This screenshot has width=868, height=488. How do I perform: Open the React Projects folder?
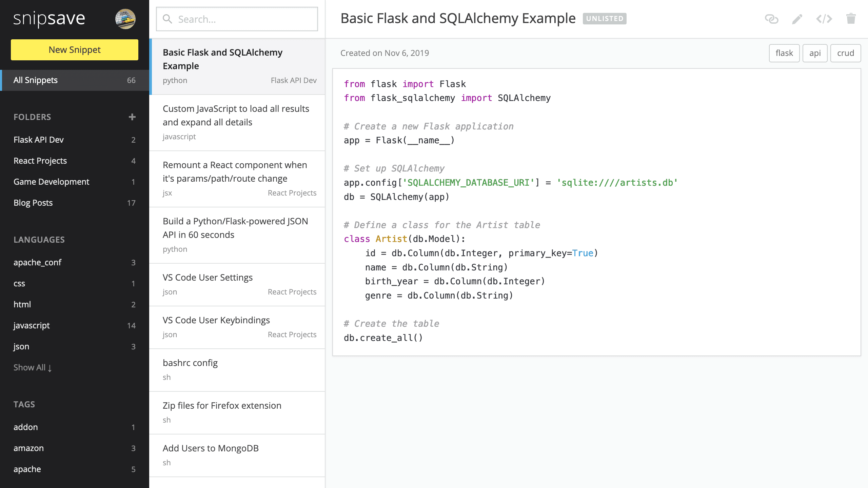tap(75, 161)
